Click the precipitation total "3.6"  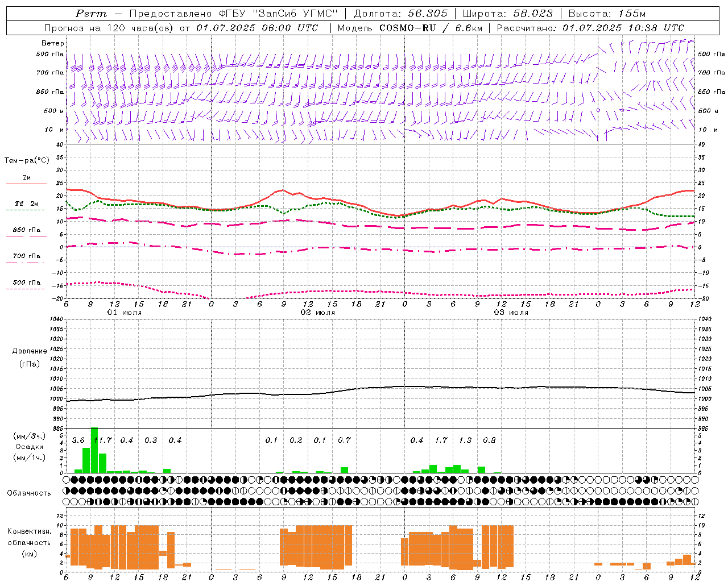coord(78,440)
